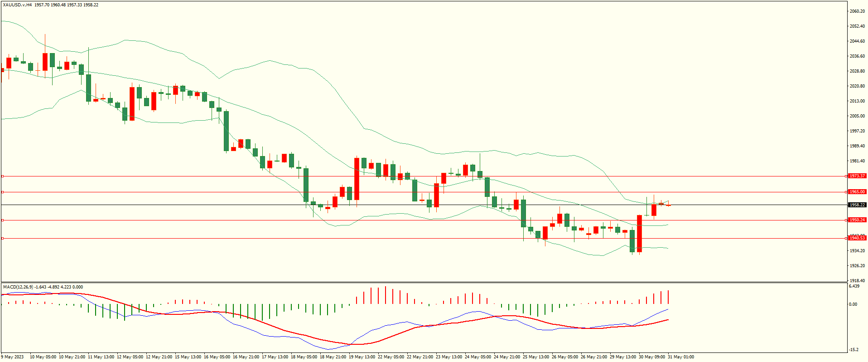The image size is (868, 362).
Task: Click the price axis label 1997.20
Action: coord(857,131)
